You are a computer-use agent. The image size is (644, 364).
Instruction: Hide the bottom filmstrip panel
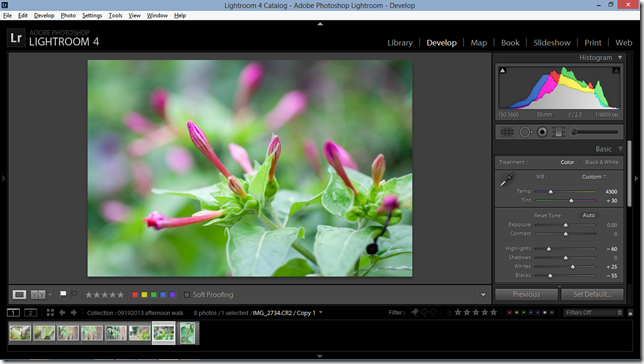pyautogui.click(x=320, y=356)
